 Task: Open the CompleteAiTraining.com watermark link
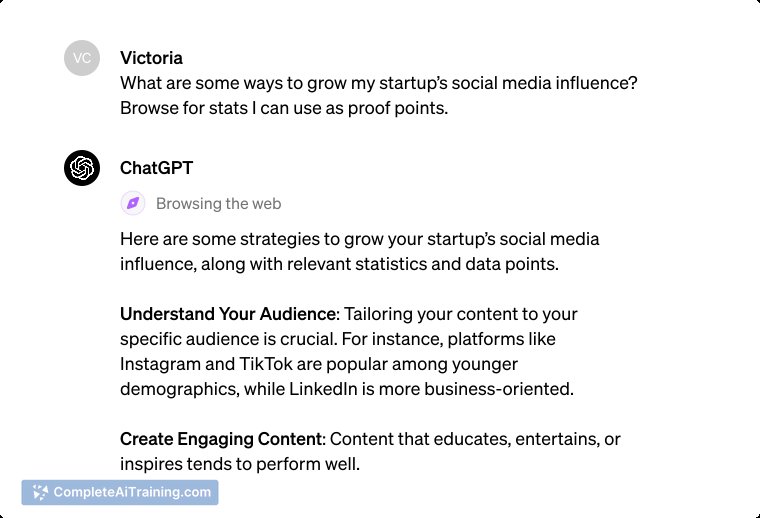(x=120, y=492)
